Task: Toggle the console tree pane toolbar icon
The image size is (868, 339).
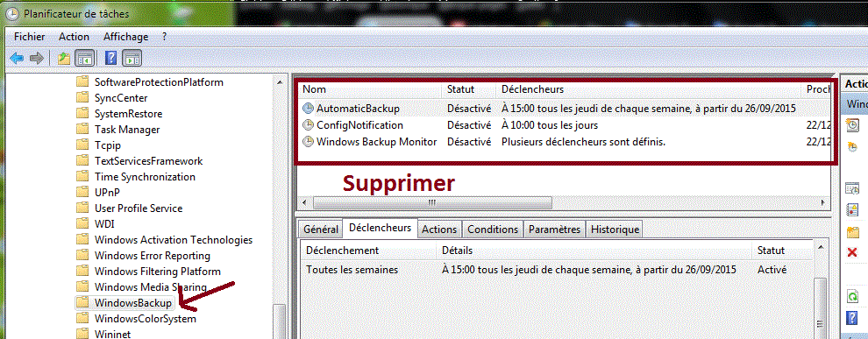Action: 85,58
